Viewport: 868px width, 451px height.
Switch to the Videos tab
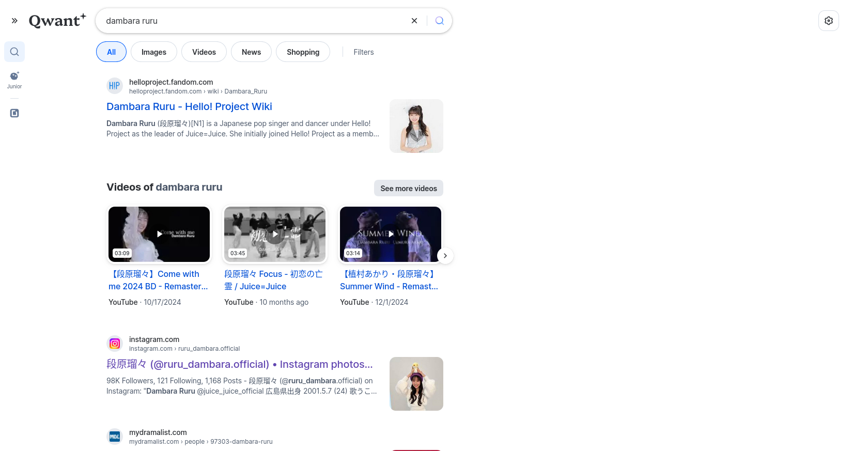204,52
